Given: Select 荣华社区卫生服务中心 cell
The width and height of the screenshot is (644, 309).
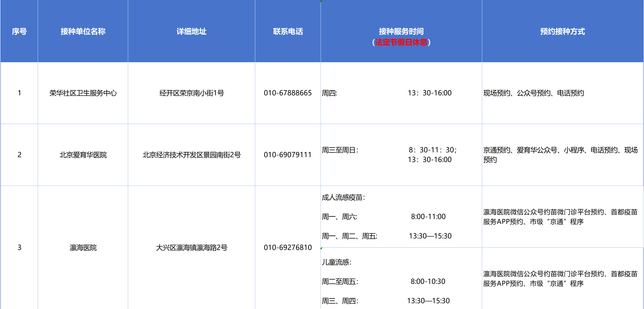Looking at the screenshot, I should click(83, 93).
